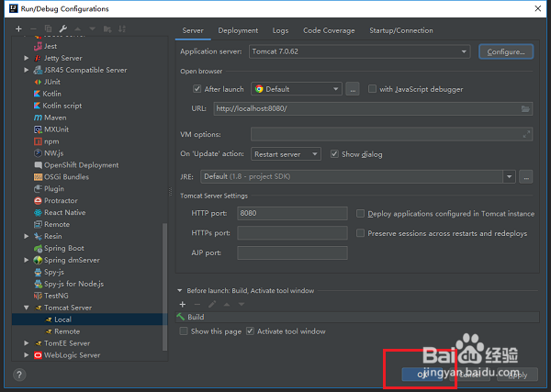The width and height of the screenshot is (551, 392).
Task: Click the npm icon
Action: click(x=38, y=141)
